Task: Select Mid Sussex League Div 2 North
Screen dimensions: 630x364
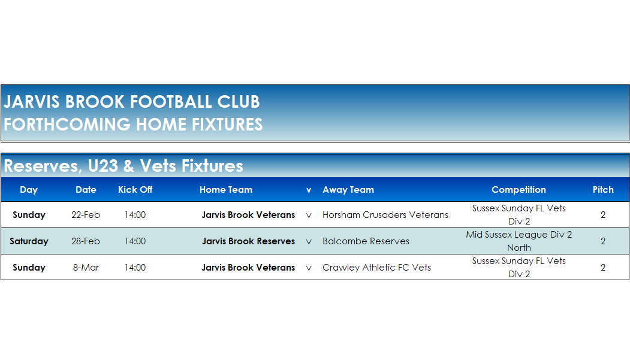Action: click(519, 241)
